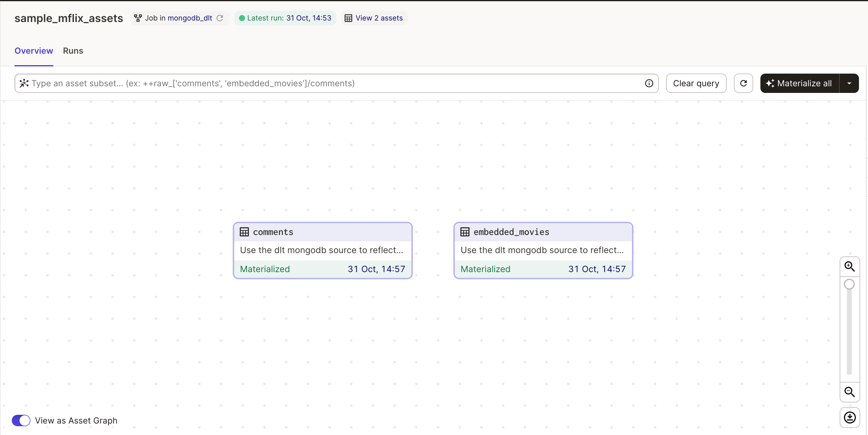Click the Materialize all button

click(800, 83)
